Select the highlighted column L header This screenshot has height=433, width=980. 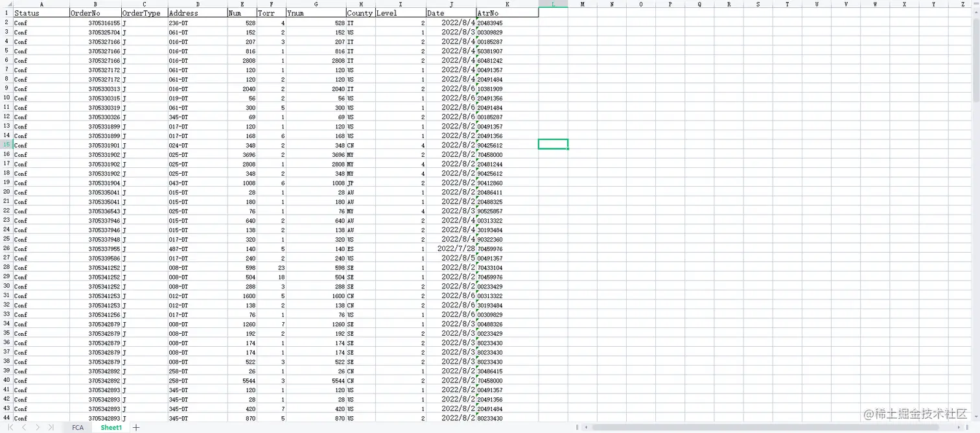click(553, 4)
